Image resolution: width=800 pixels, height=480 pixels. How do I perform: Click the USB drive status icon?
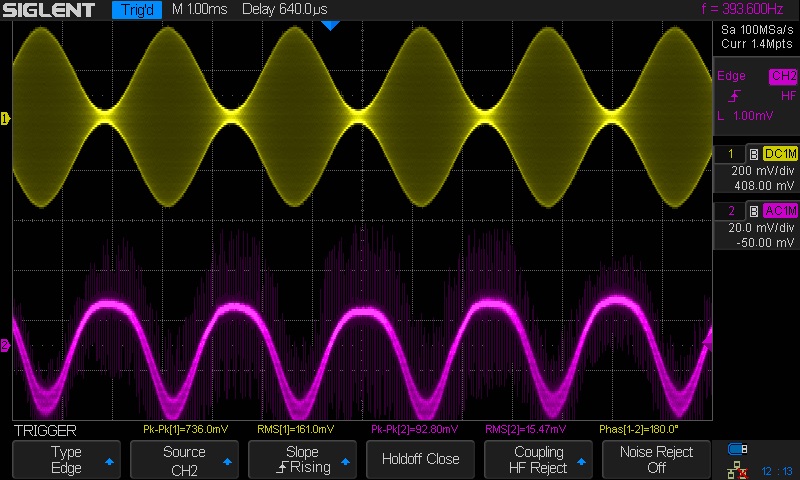738,448
